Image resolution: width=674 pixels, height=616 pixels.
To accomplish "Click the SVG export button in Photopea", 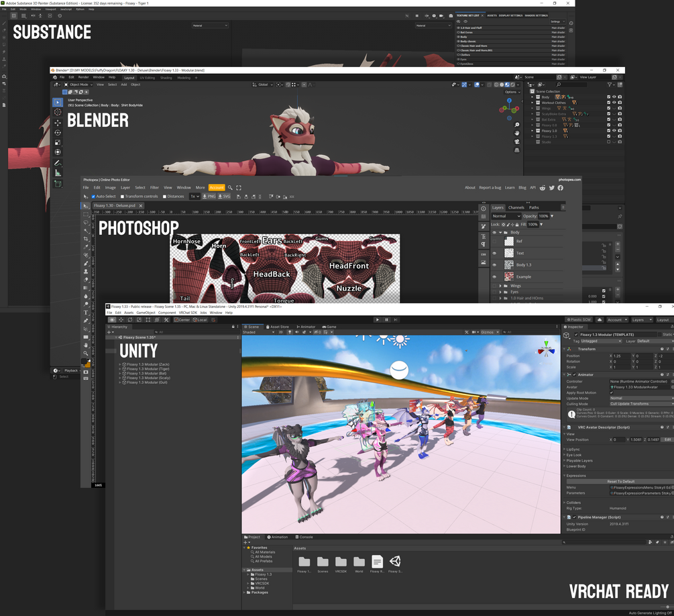I will pos(225,197).
